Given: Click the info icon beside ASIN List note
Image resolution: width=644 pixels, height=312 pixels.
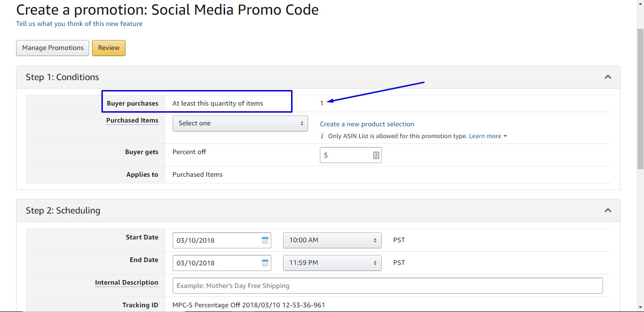Looking at the screenshot, I should 322,136.
